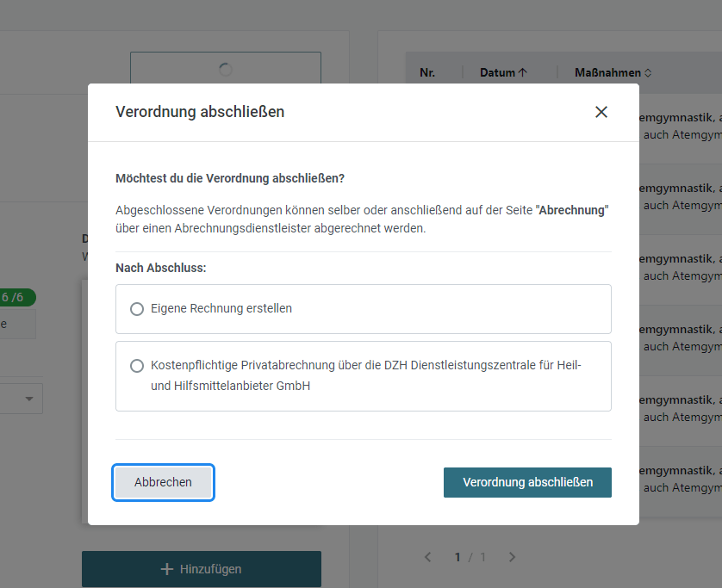The height and width of the screenshot is (588, 722).
Task: Open the dropdown arrow on left panel
Action: (x=29, y=399)
